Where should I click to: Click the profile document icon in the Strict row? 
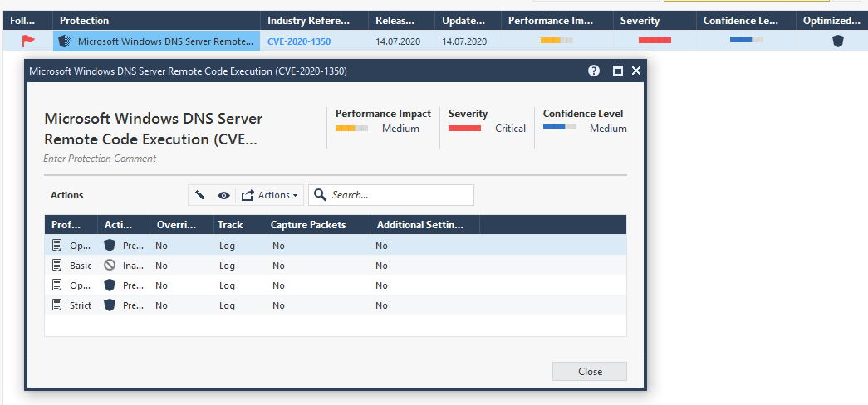57,305
